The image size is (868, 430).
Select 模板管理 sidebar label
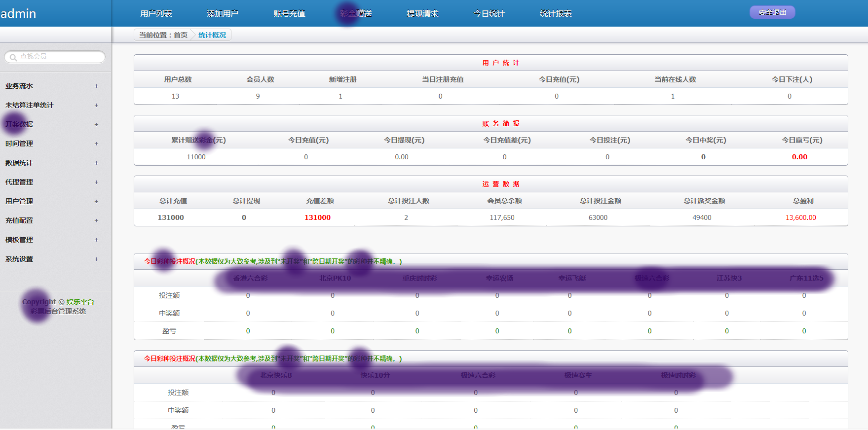click(19, 240)
